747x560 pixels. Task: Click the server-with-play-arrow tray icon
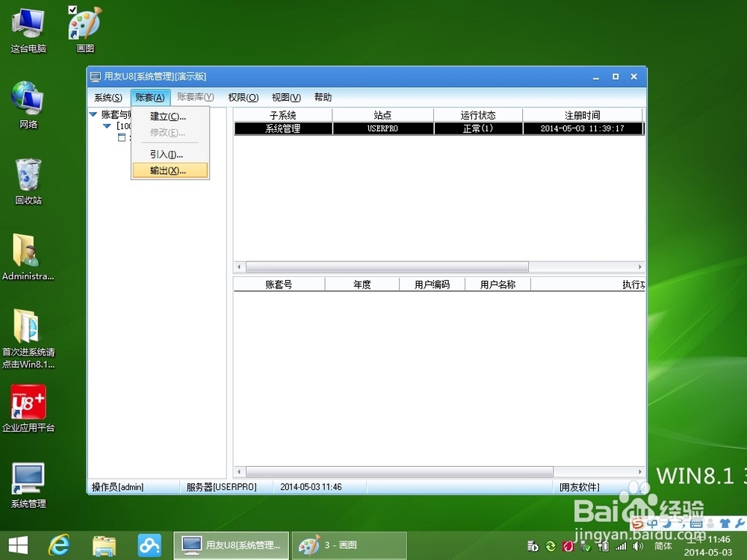(x=533, y=547)
